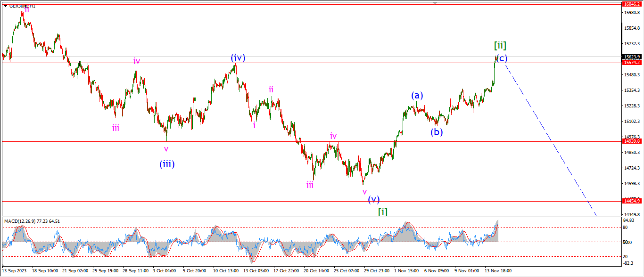The width and height of the screenshot is (644, 277).
Task: Click the 15354.3 price axis value
Action: coord(631,90)
